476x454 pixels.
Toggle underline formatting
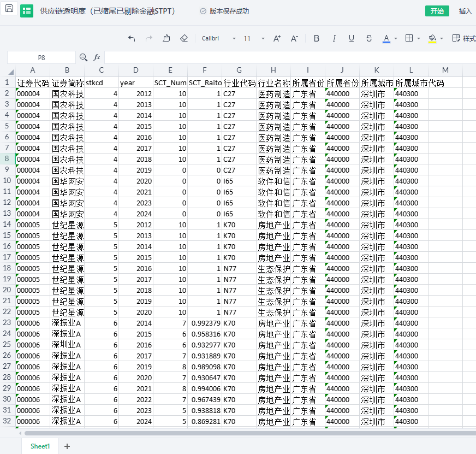[352, 38]
